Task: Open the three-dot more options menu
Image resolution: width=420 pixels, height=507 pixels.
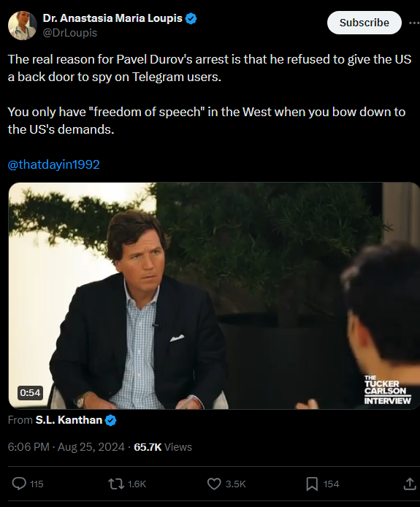Action: click(414, 23)
